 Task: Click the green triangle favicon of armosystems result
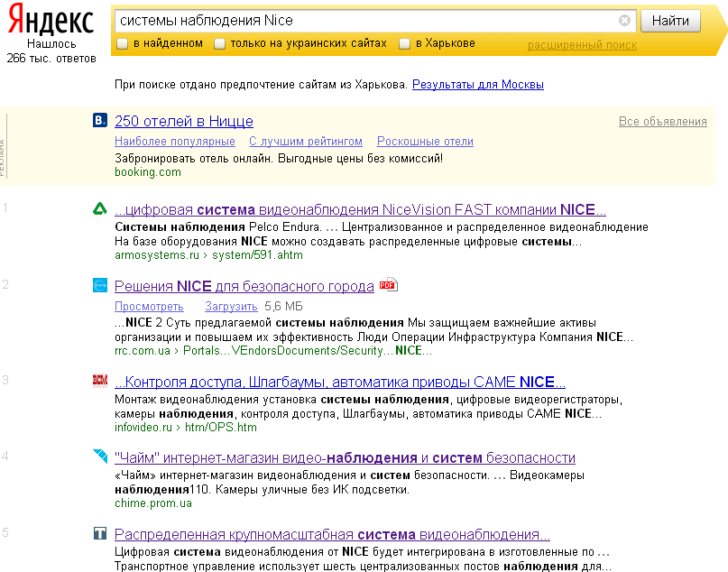[100, 209]
